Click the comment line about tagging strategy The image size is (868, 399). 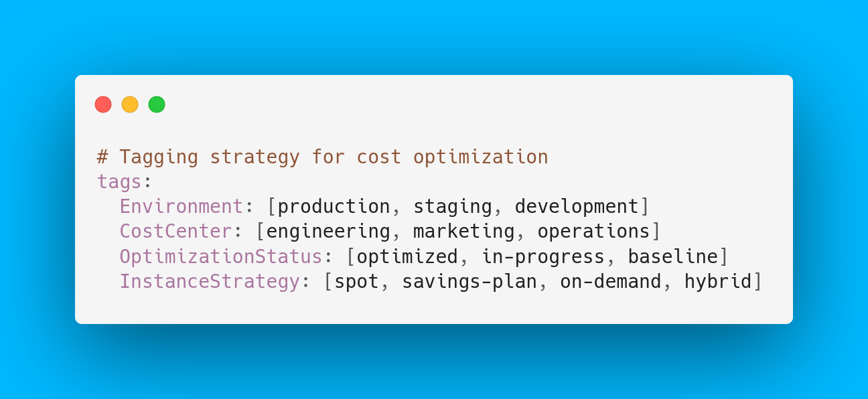tap(323, 157)
